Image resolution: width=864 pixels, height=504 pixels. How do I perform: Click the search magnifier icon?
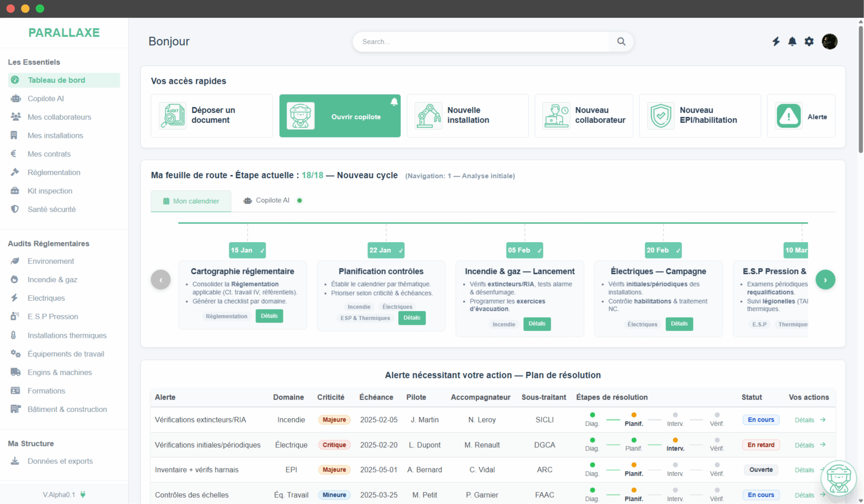pyautogui.click(x=621, y=42)
